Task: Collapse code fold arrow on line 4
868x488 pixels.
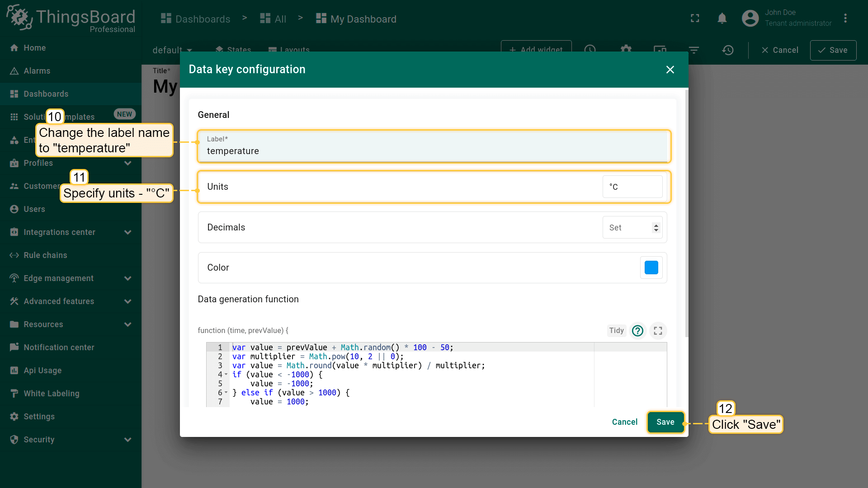Action: (226, 375)
